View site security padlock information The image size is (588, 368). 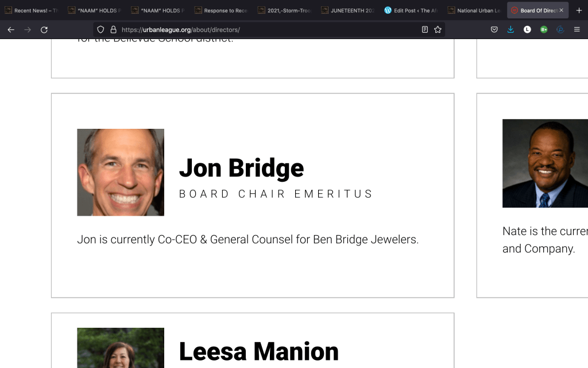pos(113,30)
